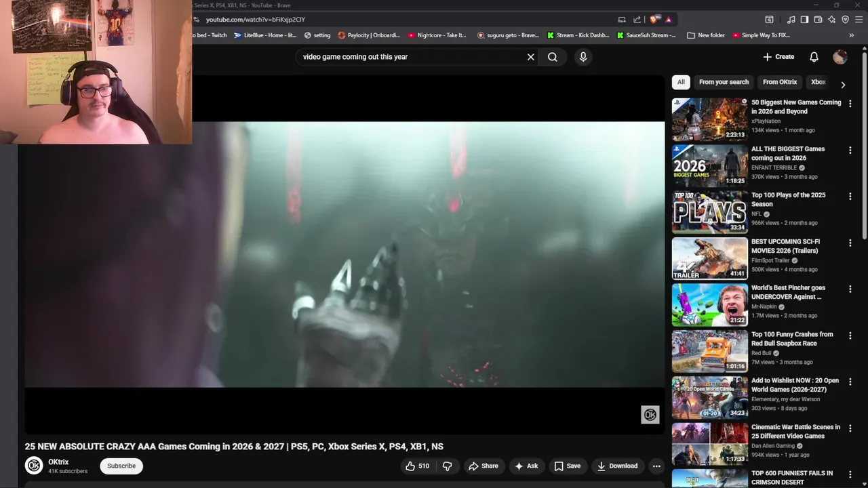Open options for Top 100 Plays of 2025 video
Screen dimensions: 868x488
click(850, 197)
